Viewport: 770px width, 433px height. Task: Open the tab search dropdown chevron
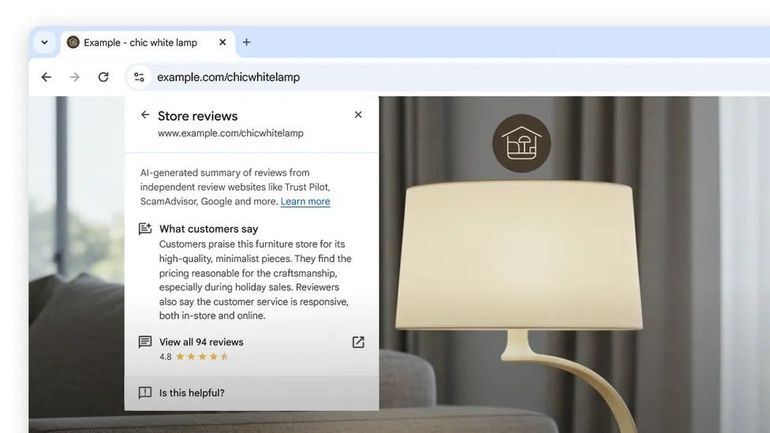44,42
